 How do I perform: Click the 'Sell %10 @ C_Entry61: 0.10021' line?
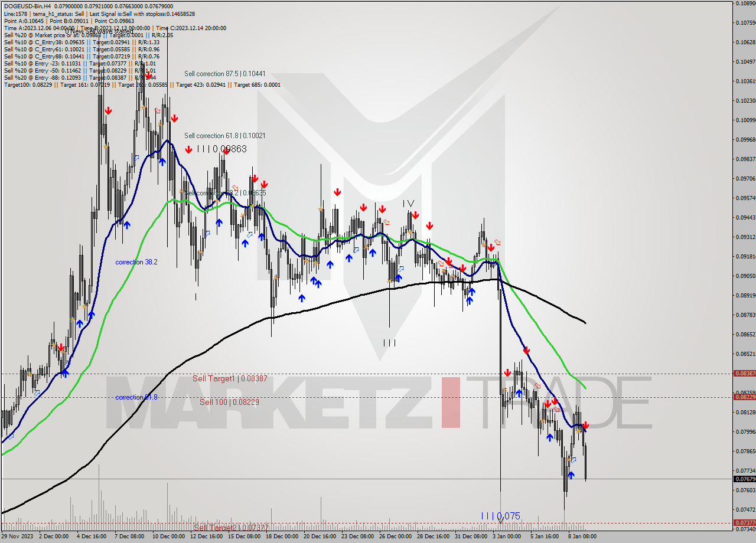point(82,49)
